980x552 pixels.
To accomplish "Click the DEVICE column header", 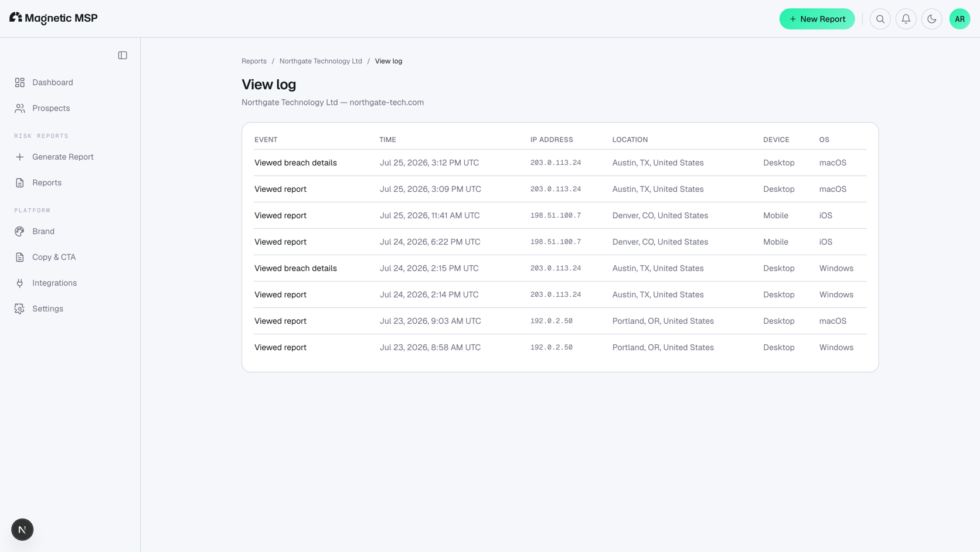I will click(x=776, y=140).
